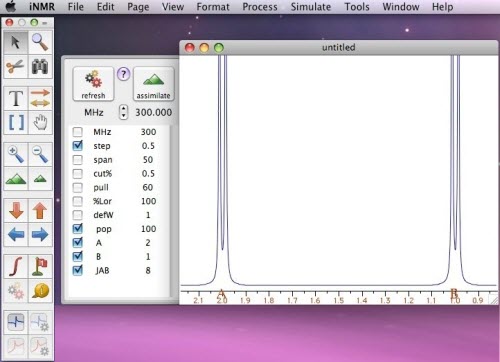The width and height of the screenshot is (500, 362).
Task: Click the assimilate button
Action: pyautogui.click(x=153, y=84)
